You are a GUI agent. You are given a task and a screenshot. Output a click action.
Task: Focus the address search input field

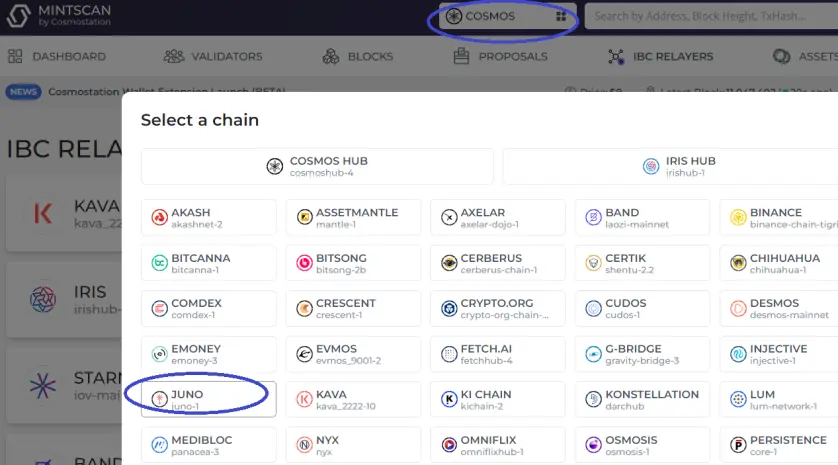[x=711, y=17]
